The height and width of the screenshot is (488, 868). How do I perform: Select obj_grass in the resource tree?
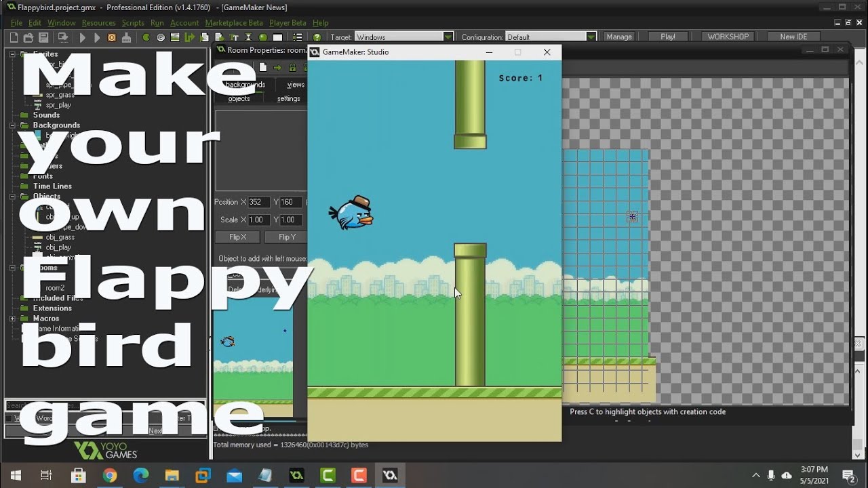point(60,237)
